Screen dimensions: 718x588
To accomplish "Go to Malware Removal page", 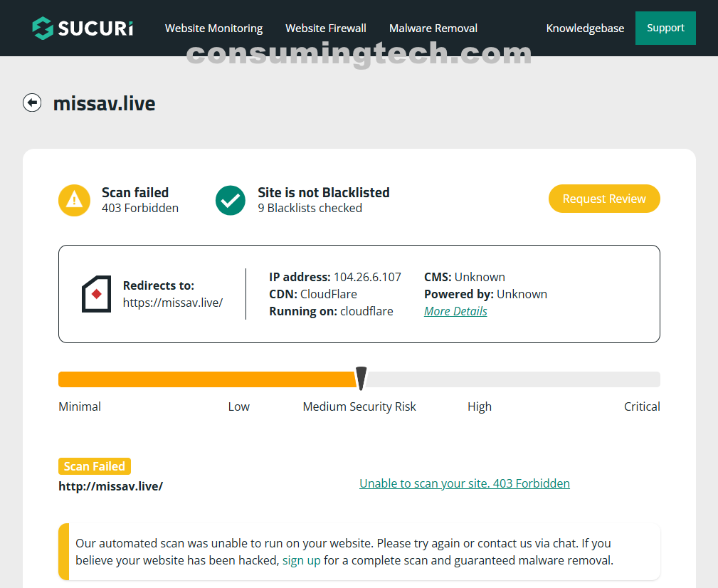I will pos(433,28).
